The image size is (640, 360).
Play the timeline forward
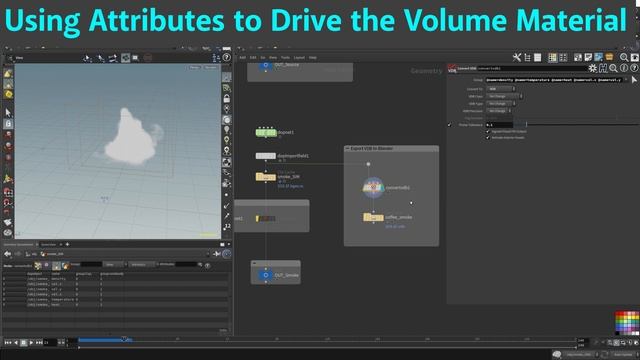(31, 342)
